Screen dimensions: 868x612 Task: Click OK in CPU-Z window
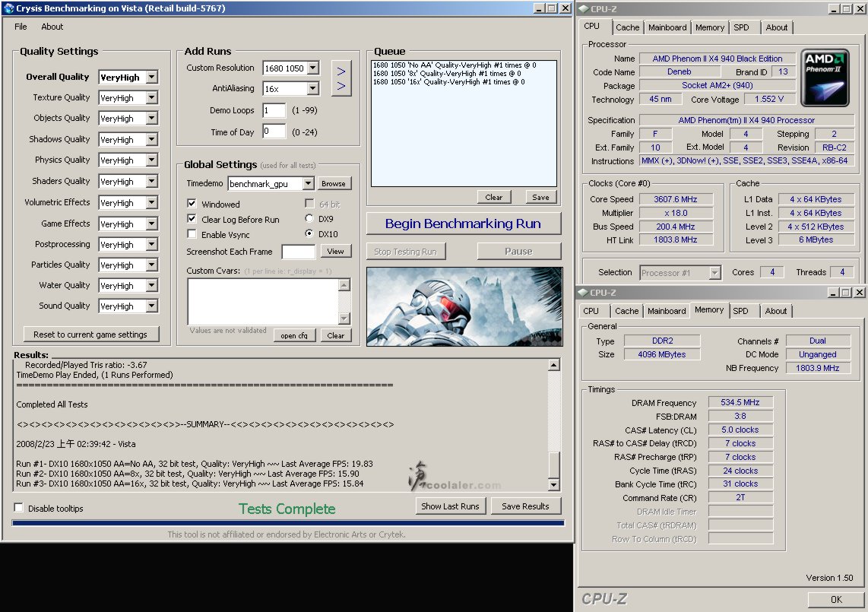pos(836,599)
